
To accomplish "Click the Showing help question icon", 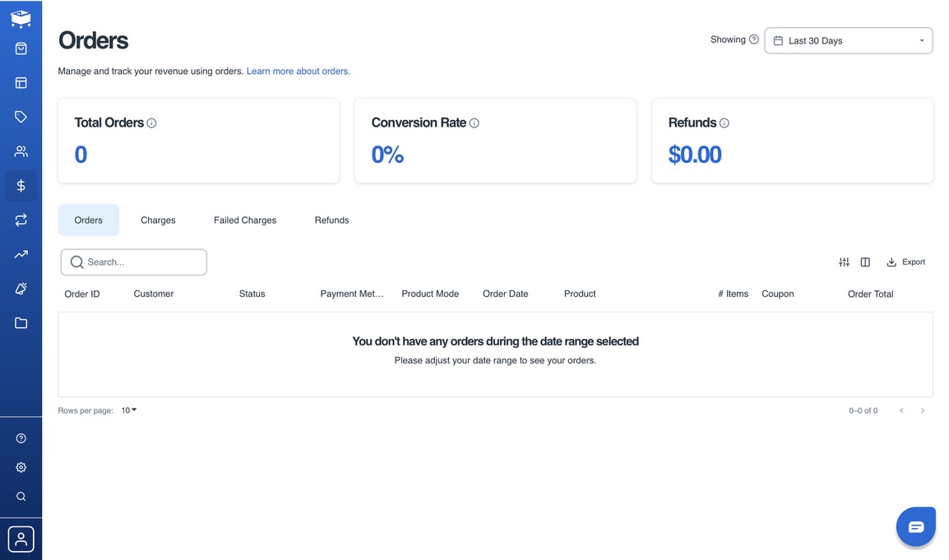I will pos(753,39).
